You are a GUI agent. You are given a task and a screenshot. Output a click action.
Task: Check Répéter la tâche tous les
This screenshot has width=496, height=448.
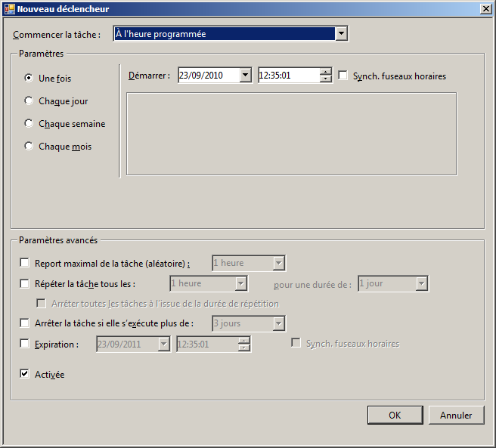tap(25, 283)
